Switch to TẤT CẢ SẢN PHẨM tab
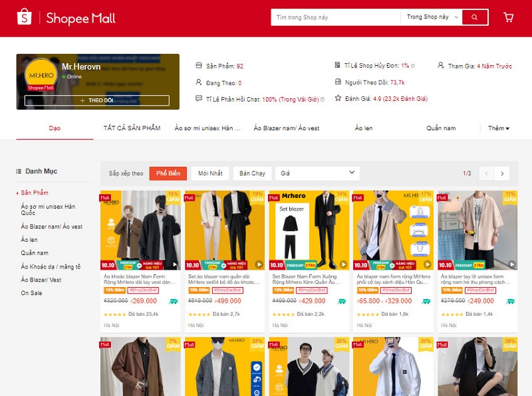Viewport: 532px width, 396px height. [x=132, y=128]
